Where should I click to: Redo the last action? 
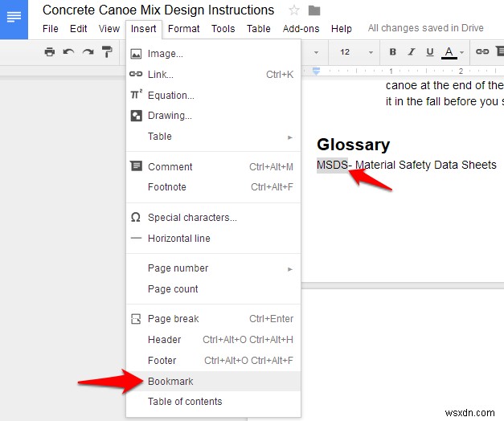[x=88, y=51]
